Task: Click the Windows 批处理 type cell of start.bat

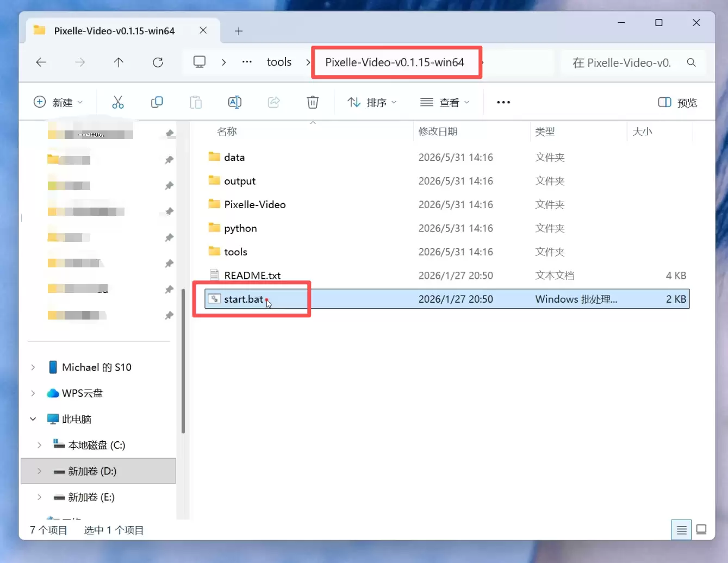Action: [x=576, y=299]
